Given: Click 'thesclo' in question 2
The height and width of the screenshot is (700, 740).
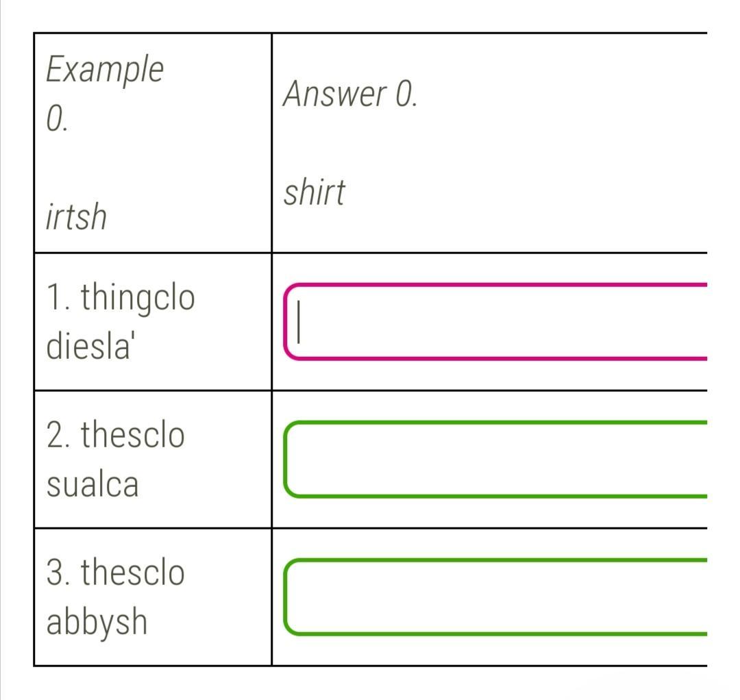Looking at the screenshot, I should coord(133,436).
